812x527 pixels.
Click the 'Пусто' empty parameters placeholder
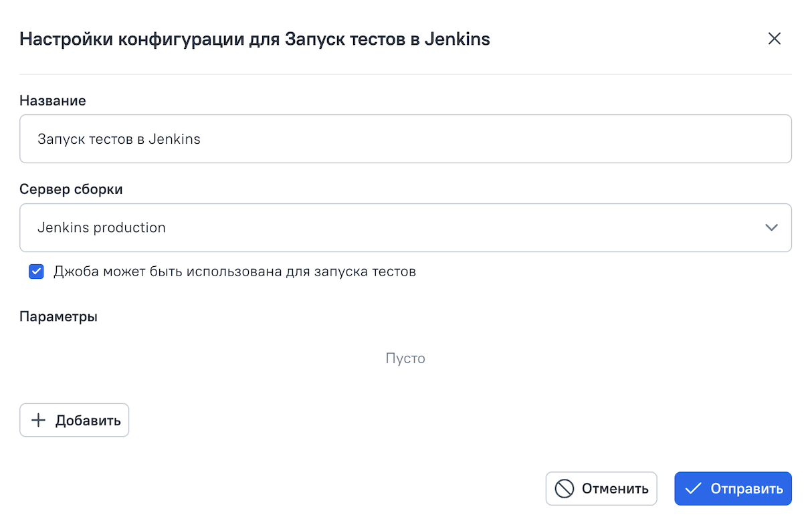click(x=405, y=358)
